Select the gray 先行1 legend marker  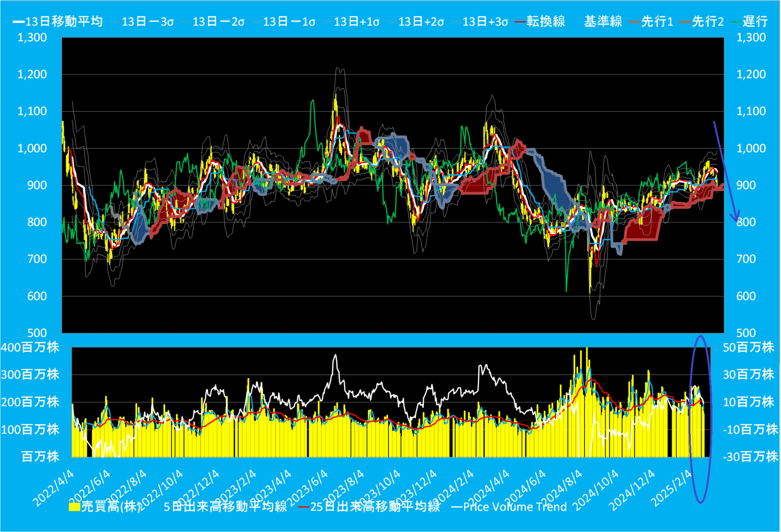click(635, 22)
